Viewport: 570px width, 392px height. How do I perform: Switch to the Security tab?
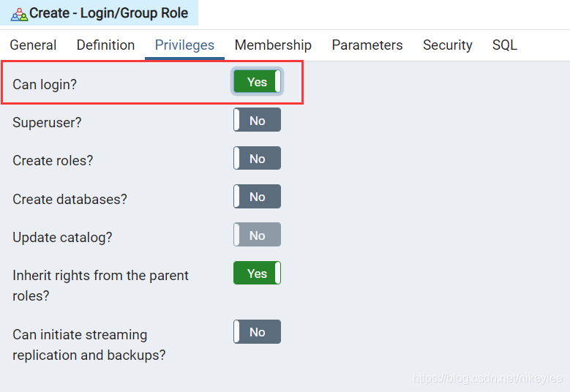coord(448,45)
